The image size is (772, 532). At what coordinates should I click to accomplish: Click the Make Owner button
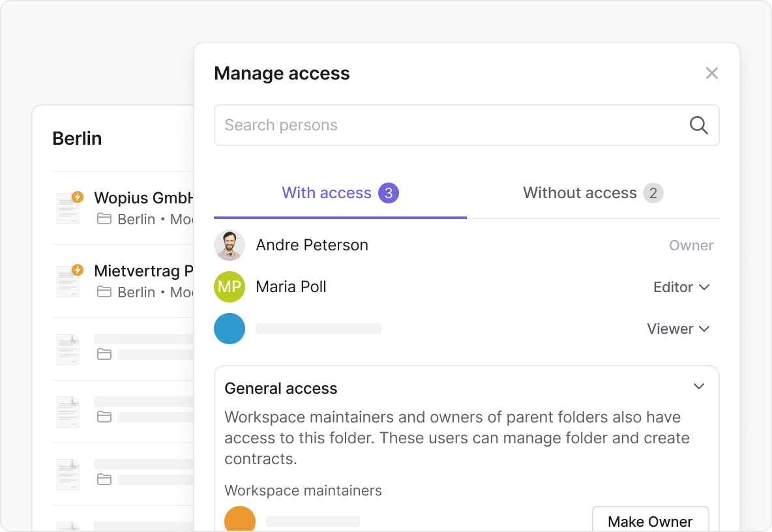pyautogui.click(x=650, y=521)
